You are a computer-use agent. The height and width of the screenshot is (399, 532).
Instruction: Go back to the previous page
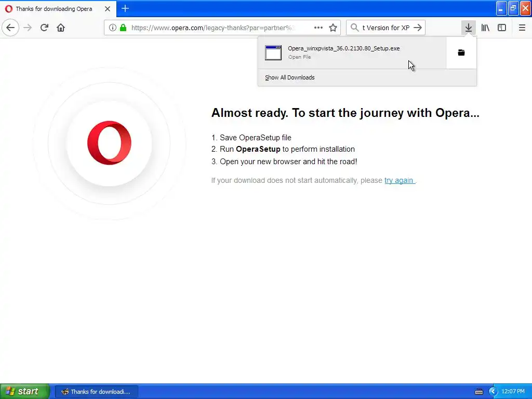(x=10, y=28)
